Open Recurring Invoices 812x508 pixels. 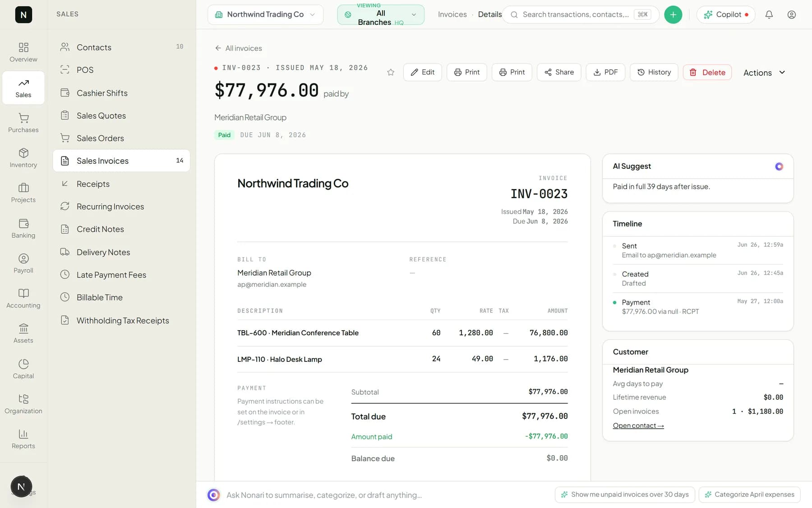pyautogui.click(x=121, y=206)
